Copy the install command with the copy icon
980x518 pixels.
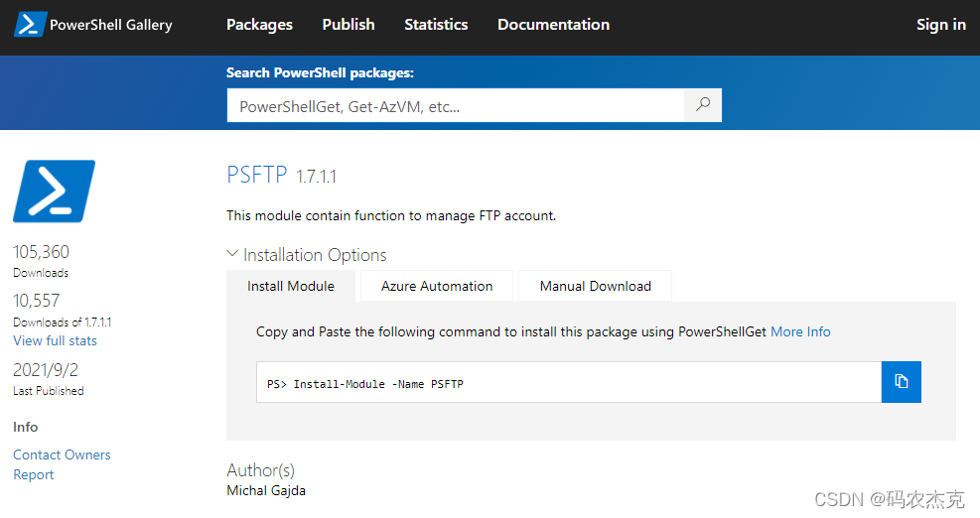pos(901,382)
